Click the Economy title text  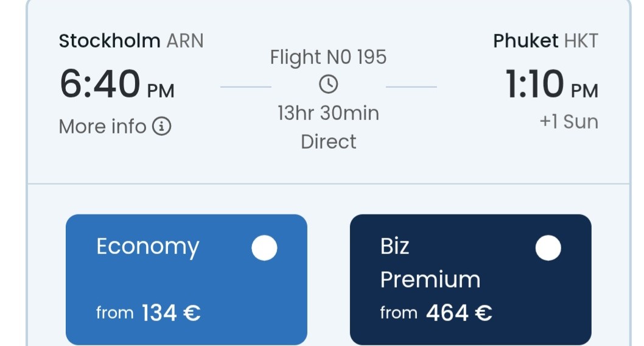pos(148,247)
